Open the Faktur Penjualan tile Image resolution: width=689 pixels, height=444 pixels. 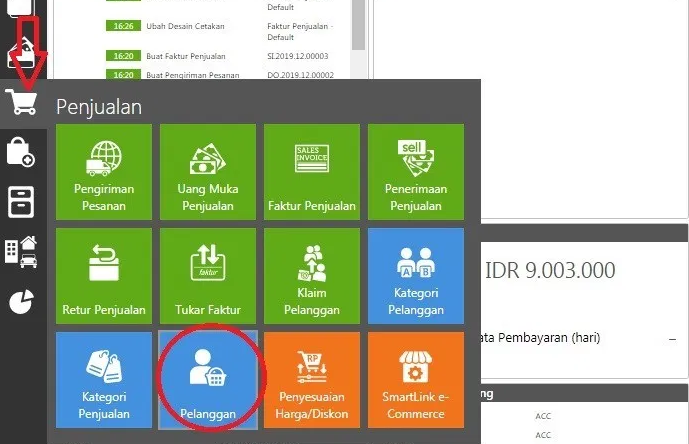[x=312, y=172]
